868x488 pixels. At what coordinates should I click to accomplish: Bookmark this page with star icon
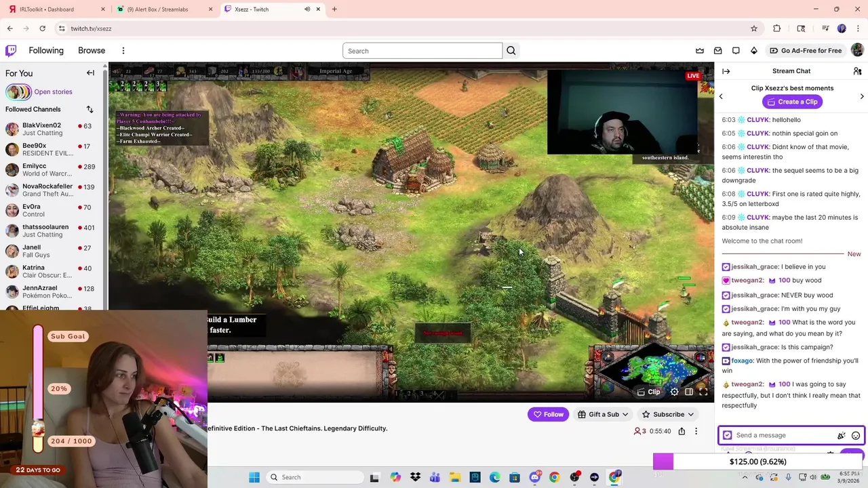pyautogui.click(x=753, y=28)
